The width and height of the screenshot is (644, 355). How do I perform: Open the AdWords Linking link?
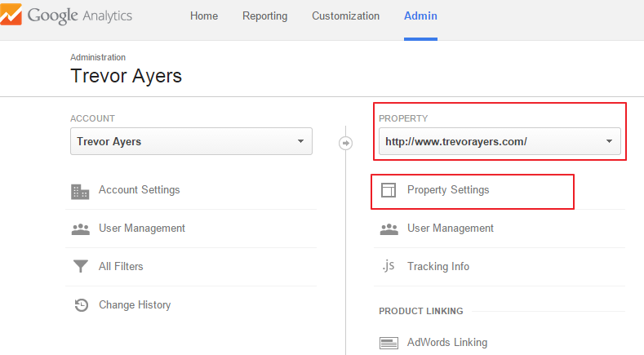[447, 342]
